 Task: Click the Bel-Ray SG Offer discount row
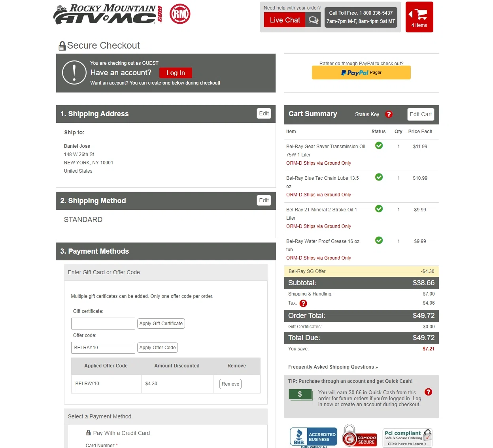361,271
